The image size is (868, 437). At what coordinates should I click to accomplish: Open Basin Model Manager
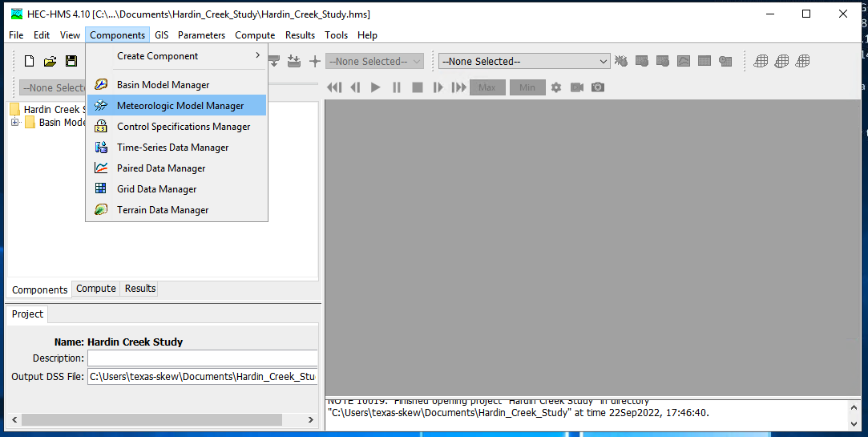[176, 85]
